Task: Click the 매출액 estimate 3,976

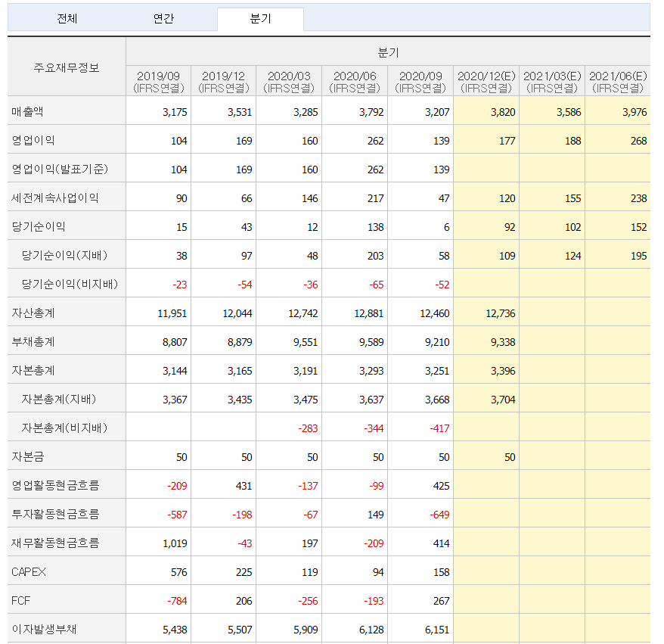Action: pos(635,112)
